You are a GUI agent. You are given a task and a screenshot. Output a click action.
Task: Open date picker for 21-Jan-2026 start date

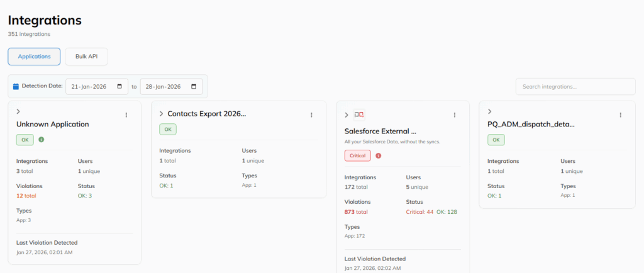click(119, 86)
